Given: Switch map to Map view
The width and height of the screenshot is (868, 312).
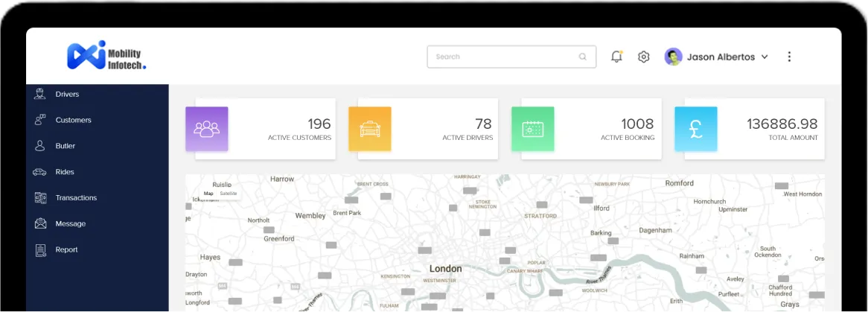Looking at the screenshot, I should click(208, 194).
